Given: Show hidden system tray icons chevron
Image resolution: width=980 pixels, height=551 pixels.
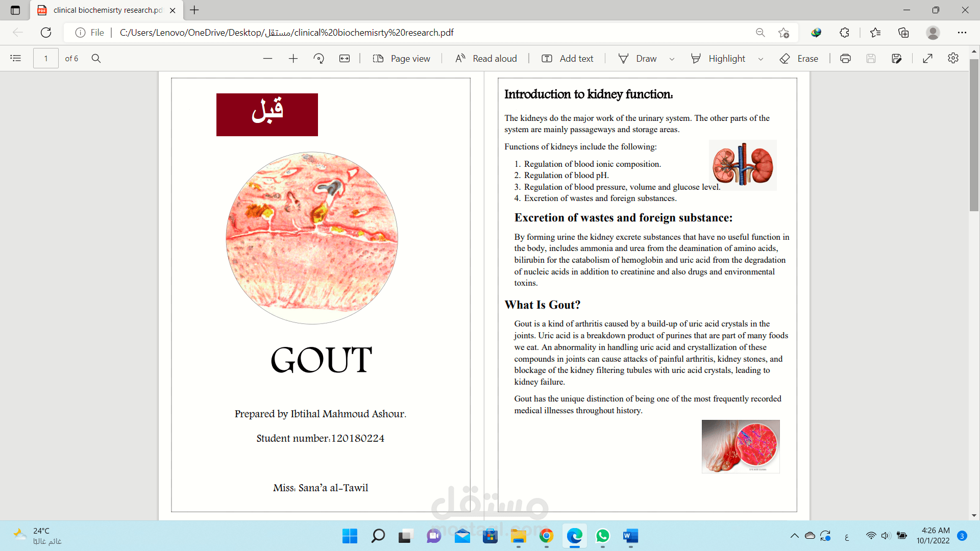Looking at the screenshot, I should coord(794,536).
